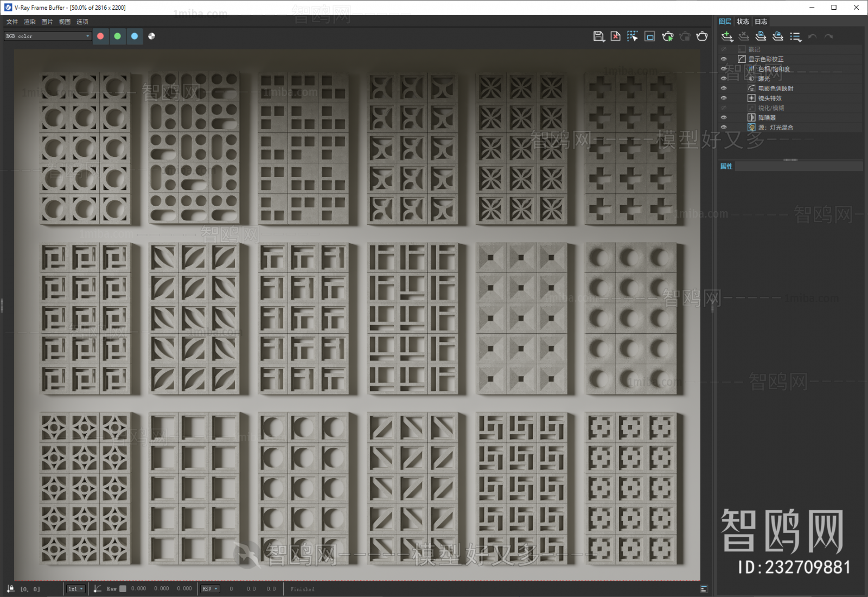Switch to the 图层 tab
The width and height of the screenshot is (868, 597).
point(725,22)
